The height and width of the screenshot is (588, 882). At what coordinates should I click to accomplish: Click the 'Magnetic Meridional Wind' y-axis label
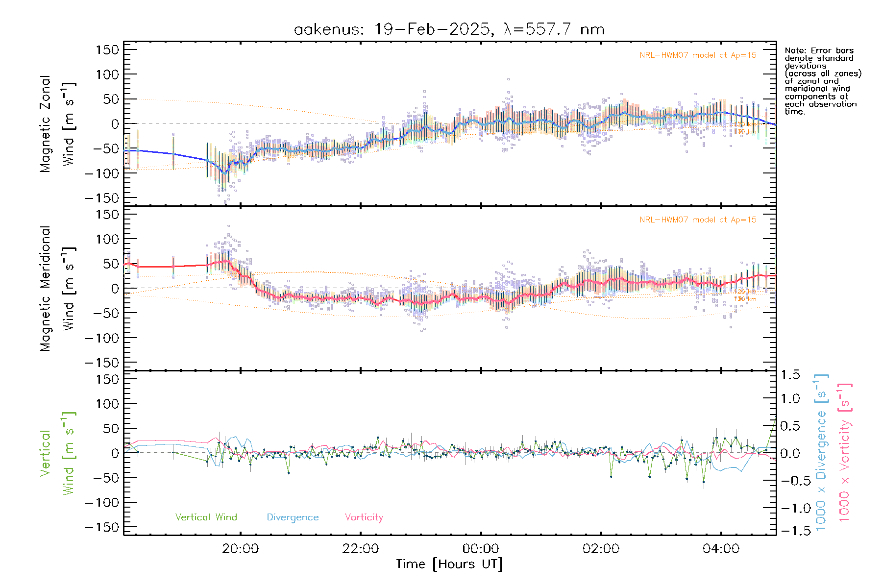[57, 288]
